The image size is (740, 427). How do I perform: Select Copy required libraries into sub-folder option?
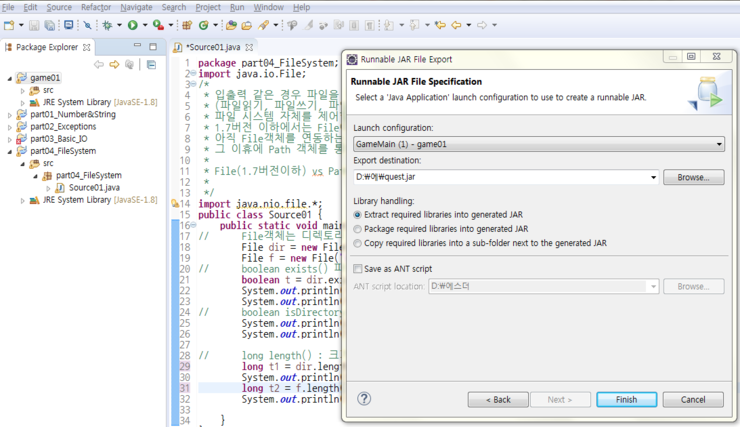(x=358, y=243)
